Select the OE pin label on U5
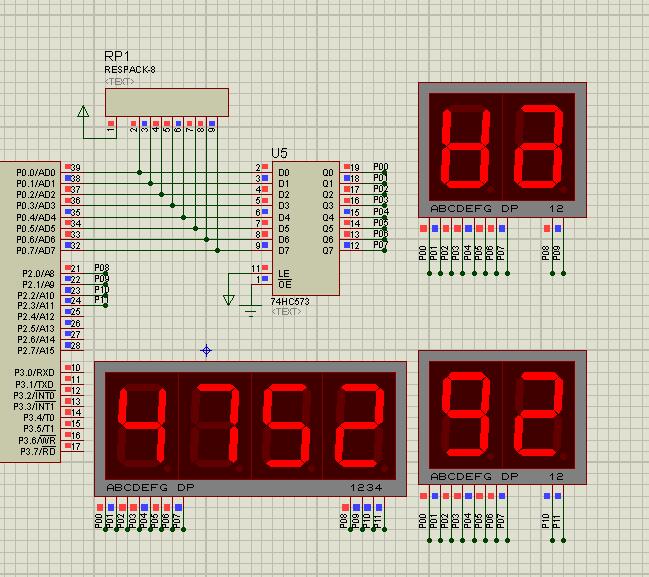The image size is (649, 577). [x=285, y=285]
